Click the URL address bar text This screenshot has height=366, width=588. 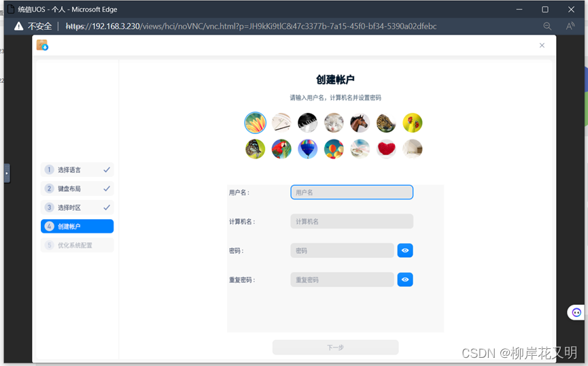[252, 27]
